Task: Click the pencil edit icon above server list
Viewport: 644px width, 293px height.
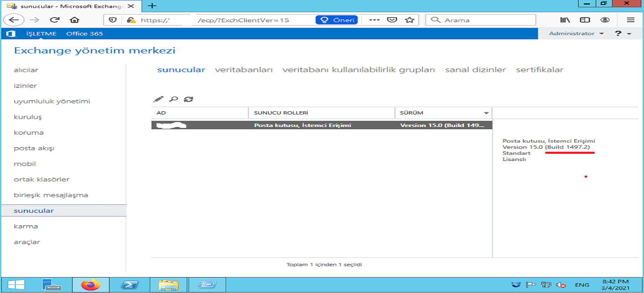Action: click(x=158, y=99)
